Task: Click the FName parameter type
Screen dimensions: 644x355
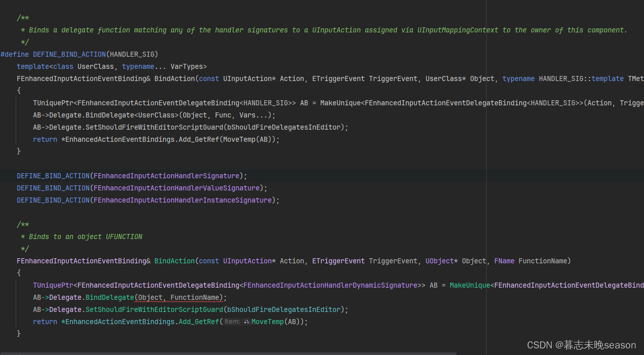Action: [x=504, y=261]
